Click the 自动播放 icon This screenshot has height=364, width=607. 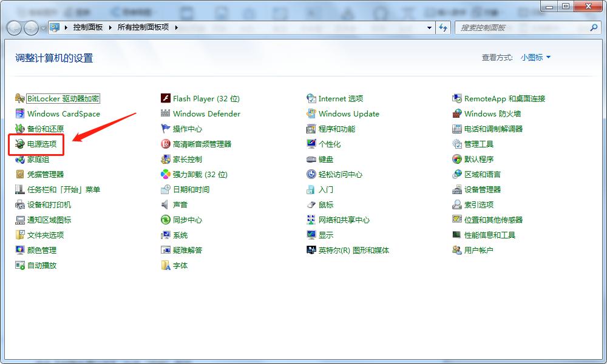[x=20, y=265]
